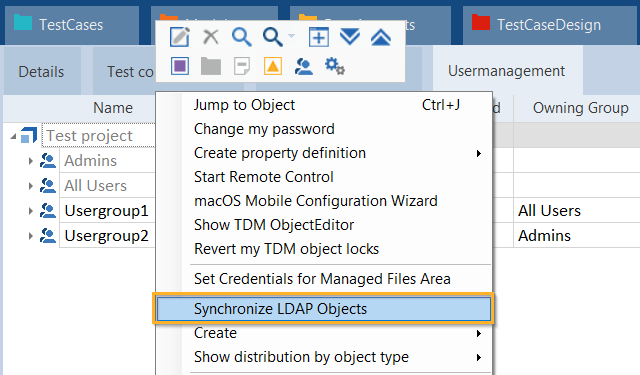Click the first magnifier search icon
The image size is (640, 375).
(241, 37)
